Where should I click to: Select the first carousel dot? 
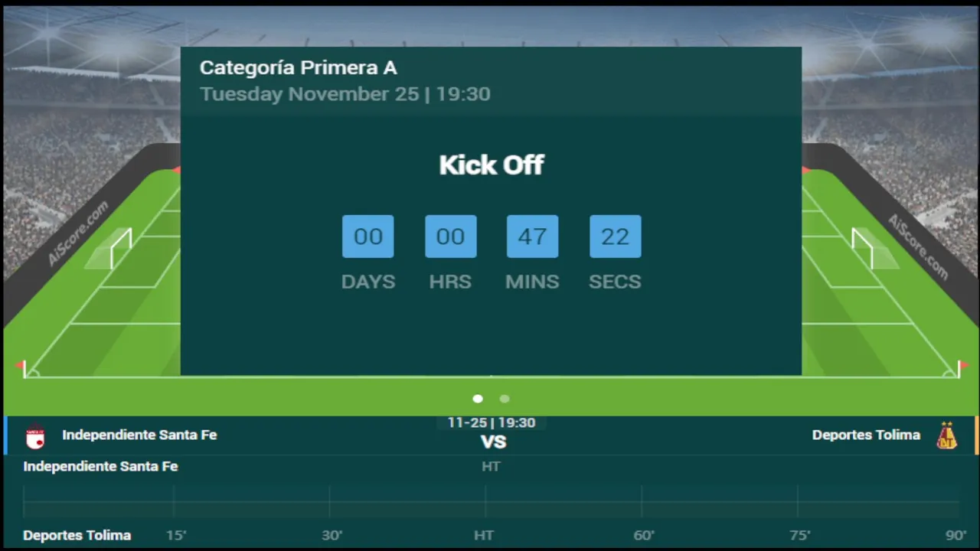478,399
